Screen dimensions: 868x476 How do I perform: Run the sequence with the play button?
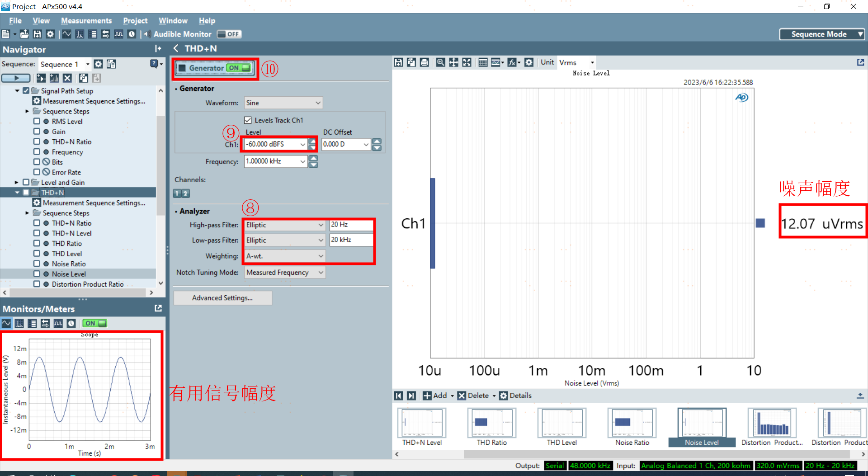pyautogui.click(x=16, y=78)
